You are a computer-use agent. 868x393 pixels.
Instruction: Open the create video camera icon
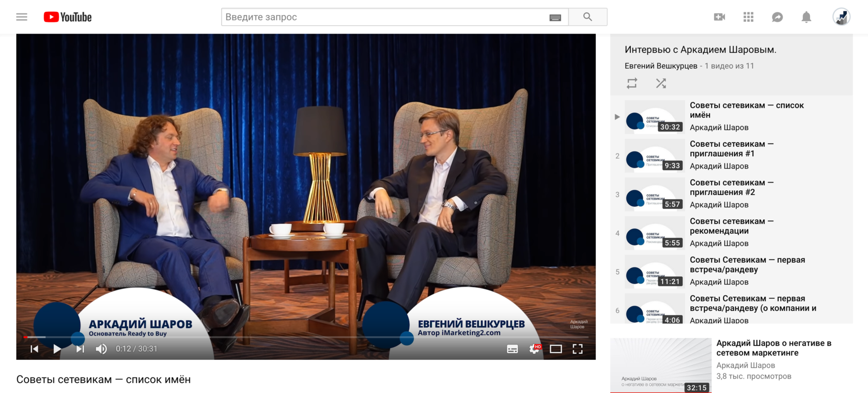(719, 17)
